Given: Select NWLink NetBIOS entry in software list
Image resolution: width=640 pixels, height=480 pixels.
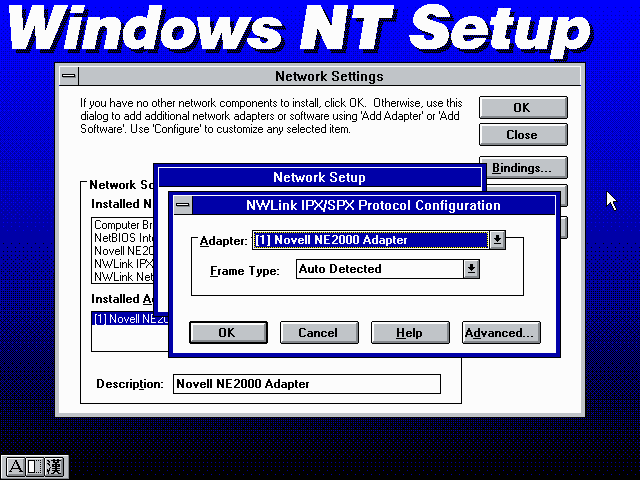Looking at the screenshot, I should click(x=123, y=277).
